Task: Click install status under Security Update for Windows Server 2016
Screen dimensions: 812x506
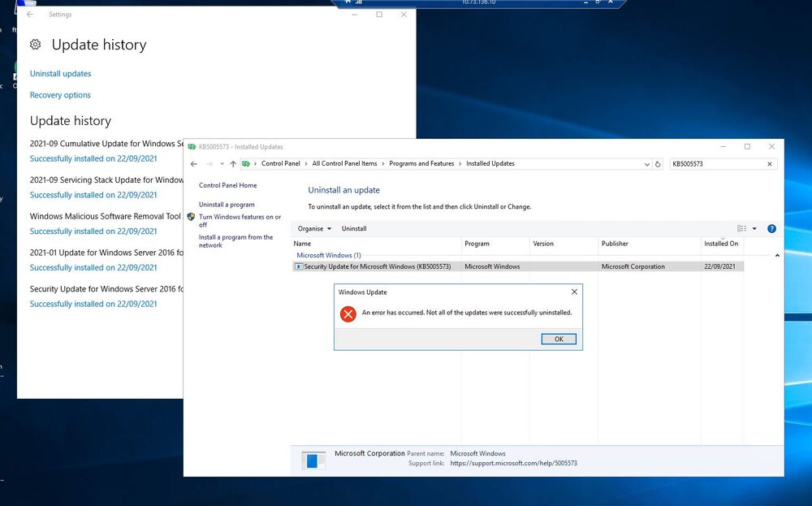Action: point(93,304)
